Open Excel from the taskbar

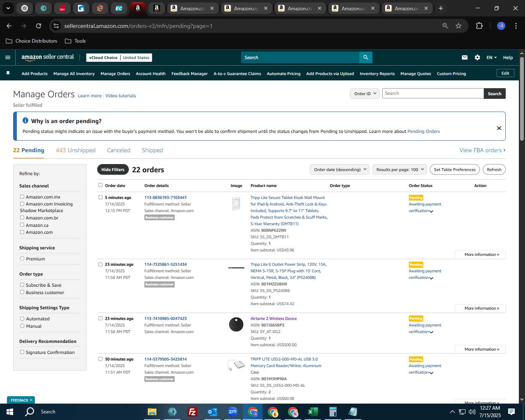(x=313, y=412)
